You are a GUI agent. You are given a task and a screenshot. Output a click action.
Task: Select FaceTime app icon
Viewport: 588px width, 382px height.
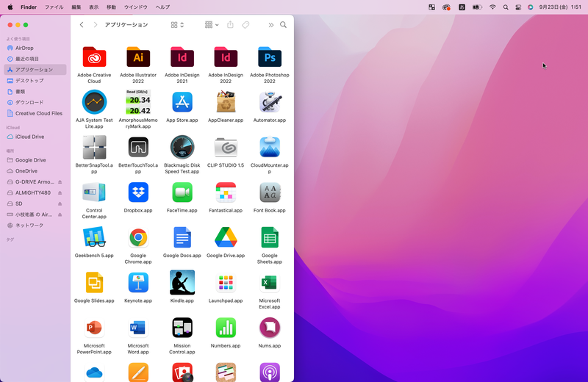point(182,192)
